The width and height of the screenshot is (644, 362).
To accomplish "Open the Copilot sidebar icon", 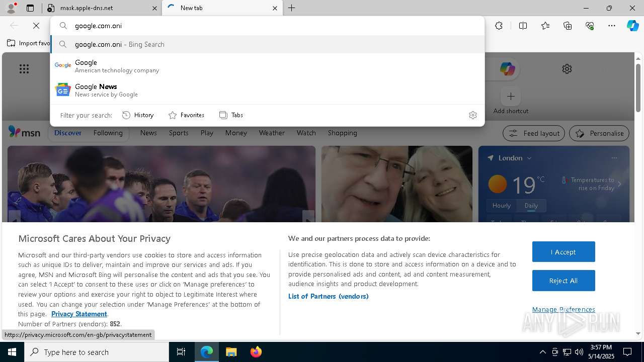I will 632,26.
